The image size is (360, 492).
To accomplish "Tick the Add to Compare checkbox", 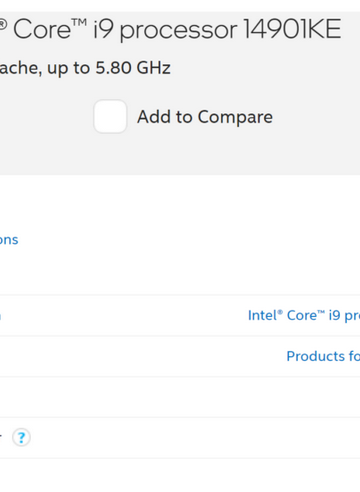I will click(110, 116).
